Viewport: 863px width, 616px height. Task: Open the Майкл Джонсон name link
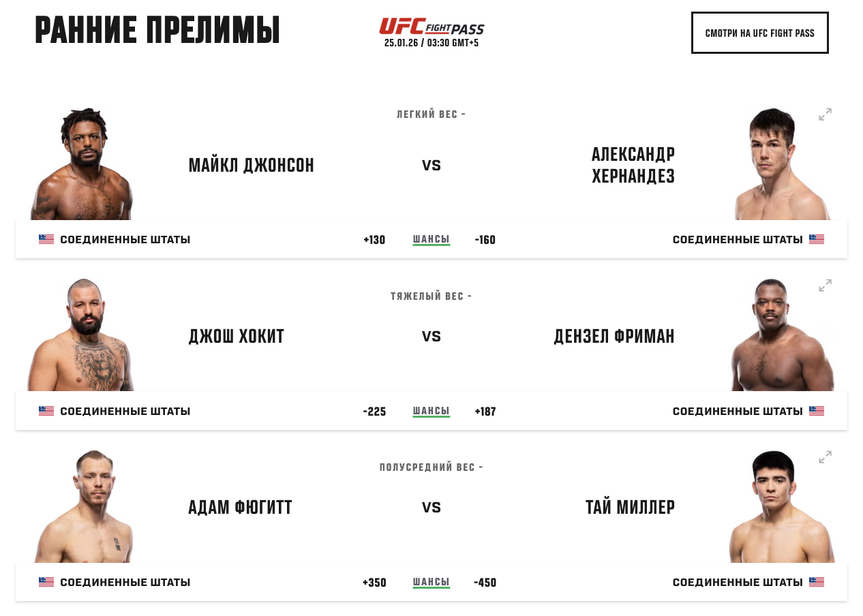251,166
